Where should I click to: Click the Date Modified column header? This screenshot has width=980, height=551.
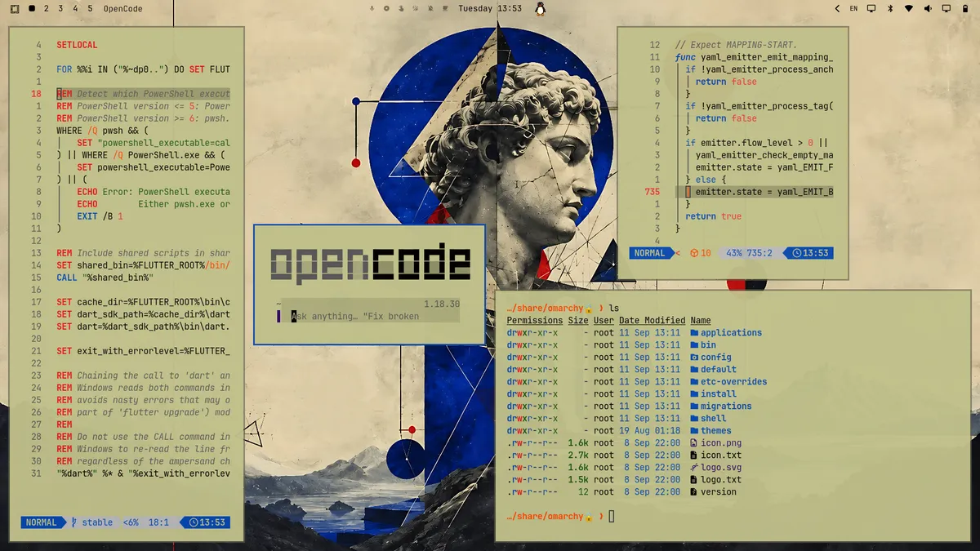652,320
